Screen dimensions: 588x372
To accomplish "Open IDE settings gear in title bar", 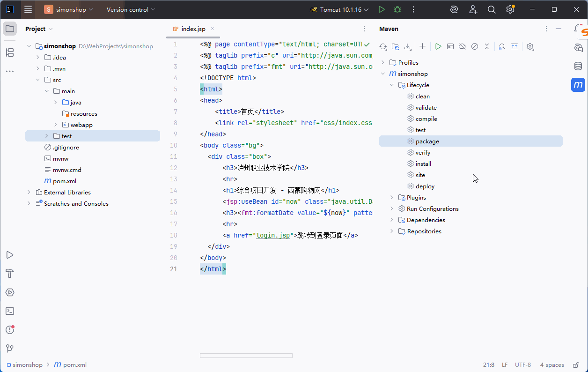I will [x=510, y=9].
